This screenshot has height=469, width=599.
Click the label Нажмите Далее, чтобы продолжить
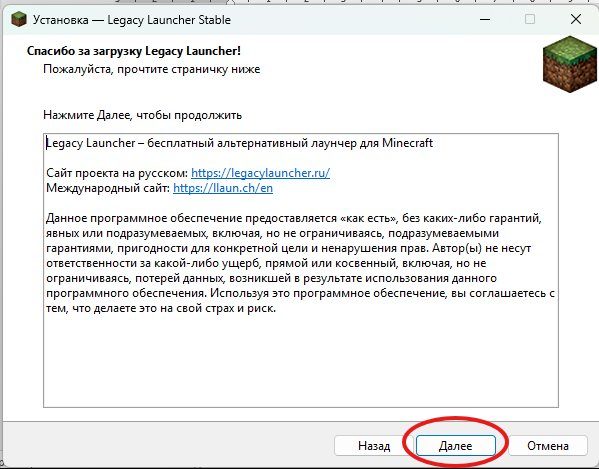(x=142, y=115)
